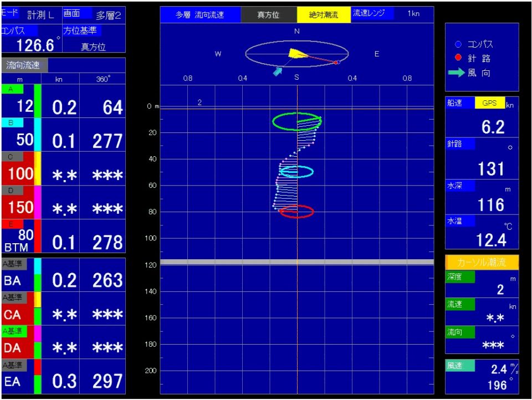
Task: Click layer A depth value 12
Action: (25, 106)
